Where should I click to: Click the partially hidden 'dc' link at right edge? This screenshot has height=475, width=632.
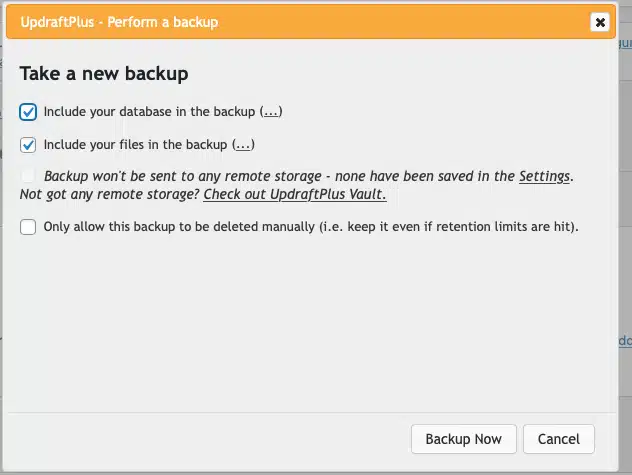click(x=625, y=341)
